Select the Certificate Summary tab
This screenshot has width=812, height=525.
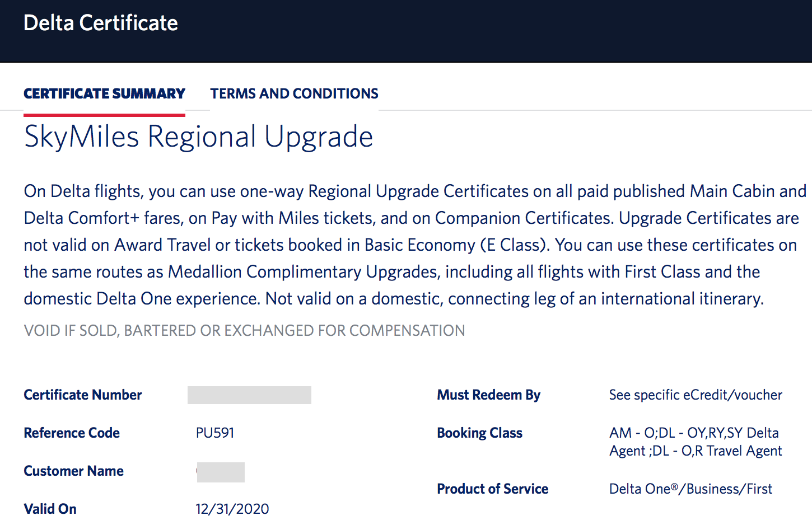coord(104,93)
